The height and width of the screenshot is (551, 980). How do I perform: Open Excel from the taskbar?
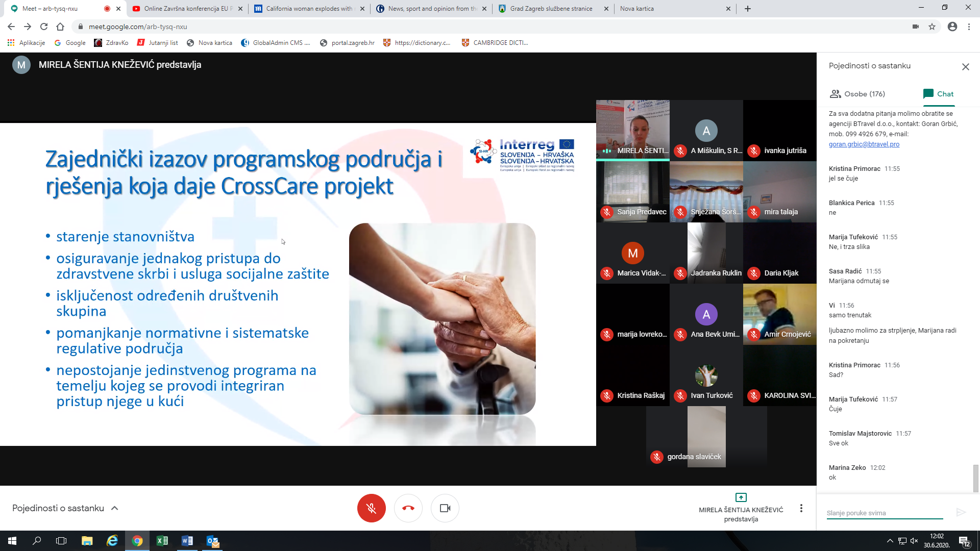[162, 541]
